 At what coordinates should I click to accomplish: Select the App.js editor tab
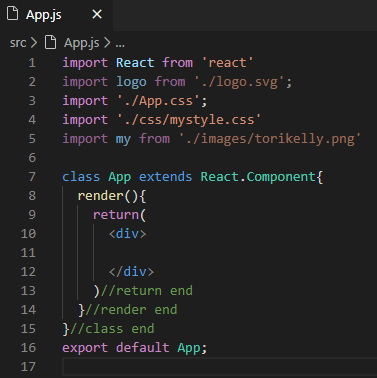click(56, 15)
